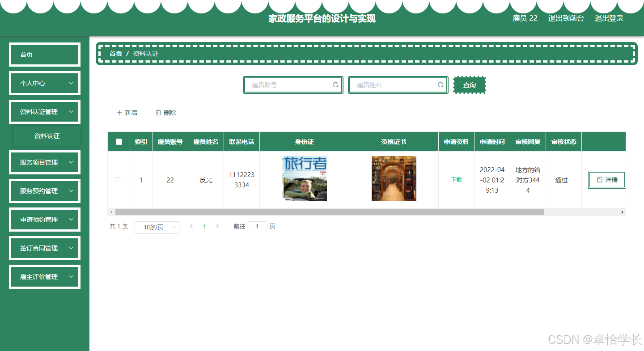The width and height of the screenshot is (644, 351).
Task: Click 首页 in the breadcrumb
Action: coord(116,54)
